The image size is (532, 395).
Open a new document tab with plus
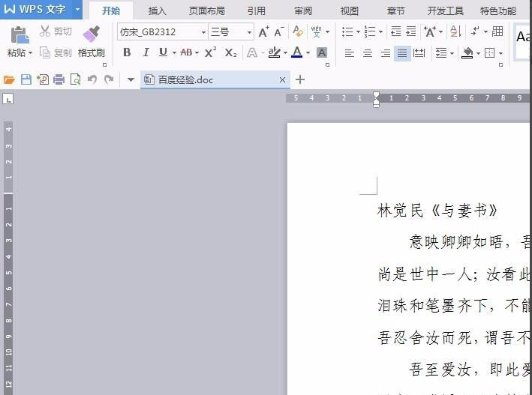300,79
